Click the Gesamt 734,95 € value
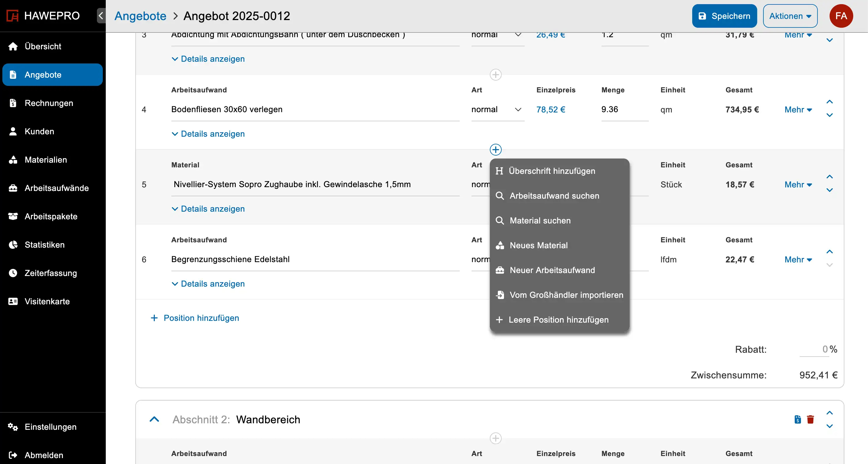 742,110
